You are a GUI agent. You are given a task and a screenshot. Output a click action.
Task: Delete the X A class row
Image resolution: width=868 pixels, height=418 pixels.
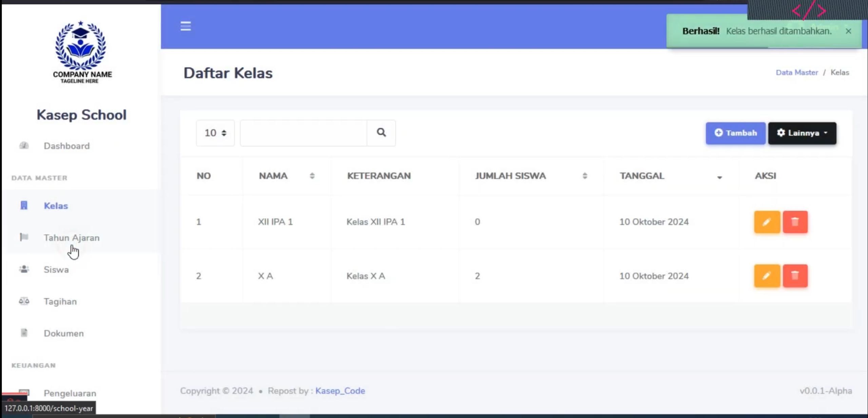[x=795, y=276]
